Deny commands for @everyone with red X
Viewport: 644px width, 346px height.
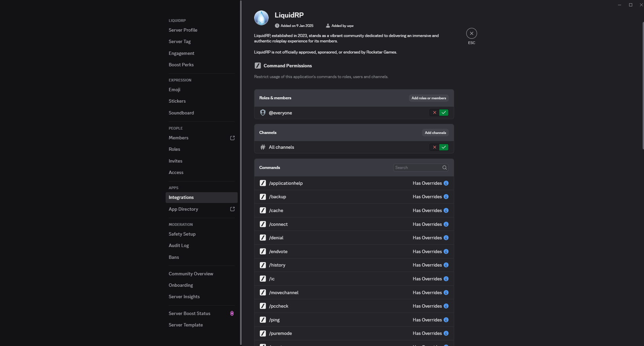[x=434, y=113]
